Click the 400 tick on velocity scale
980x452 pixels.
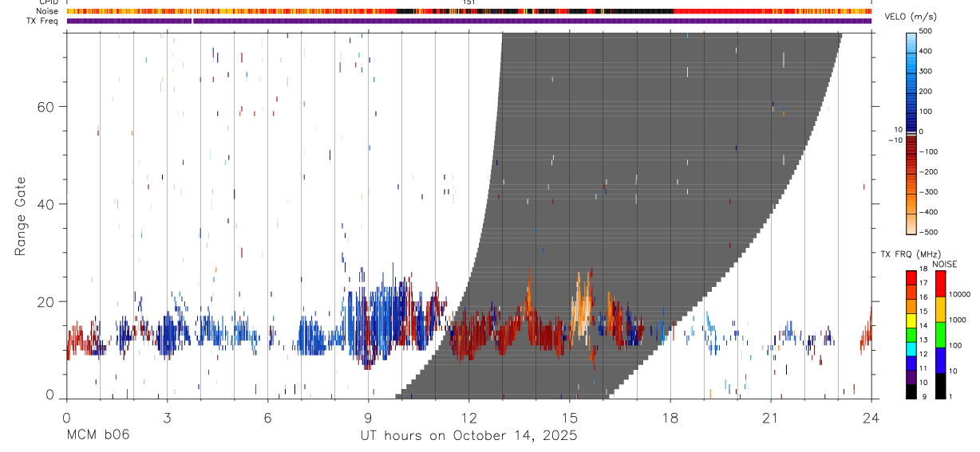[927, 51]
